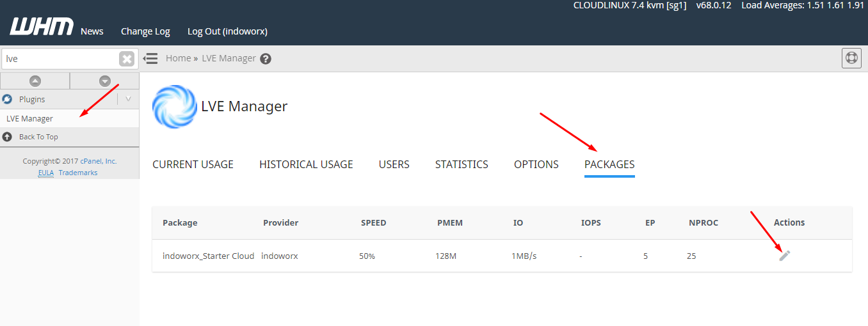Screen dimensions: 868x326
Task: Select the PACKAGES tab
Action: point(609,164)
